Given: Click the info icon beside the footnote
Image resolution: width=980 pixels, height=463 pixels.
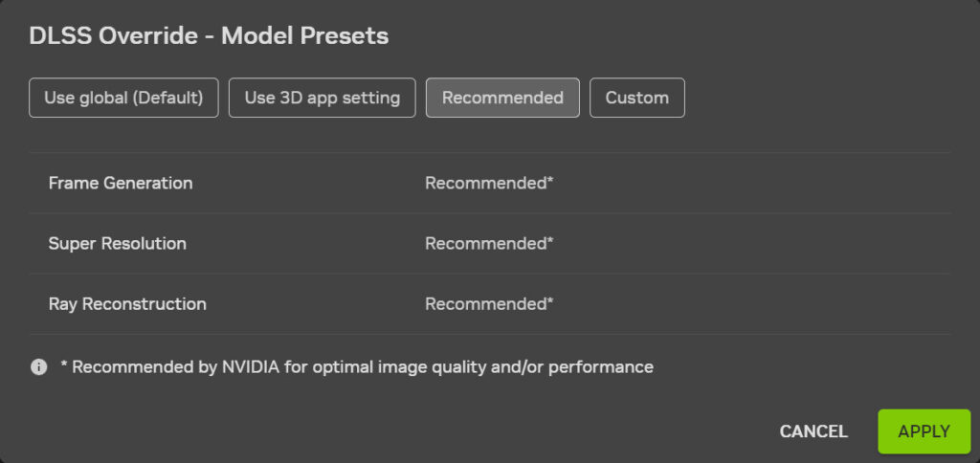Looking at the screenshot, I should point(39,367).
